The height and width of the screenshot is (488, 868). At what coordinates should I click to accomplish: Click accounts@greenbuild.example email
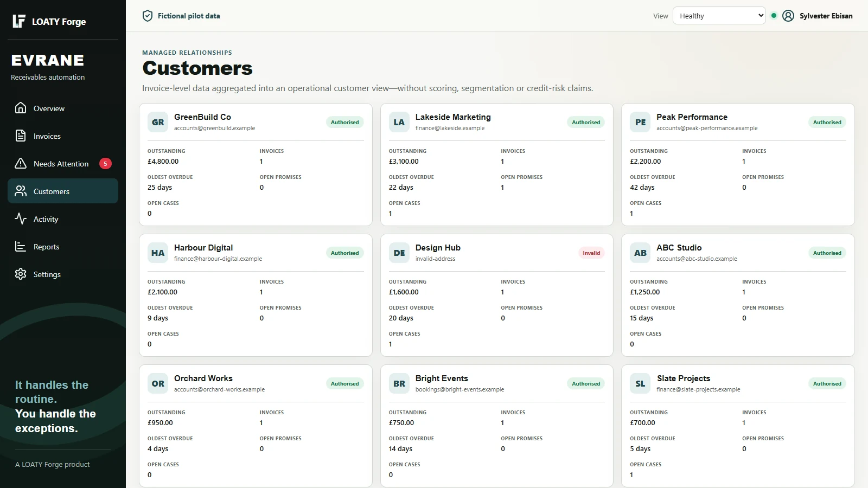coord(214,128)
